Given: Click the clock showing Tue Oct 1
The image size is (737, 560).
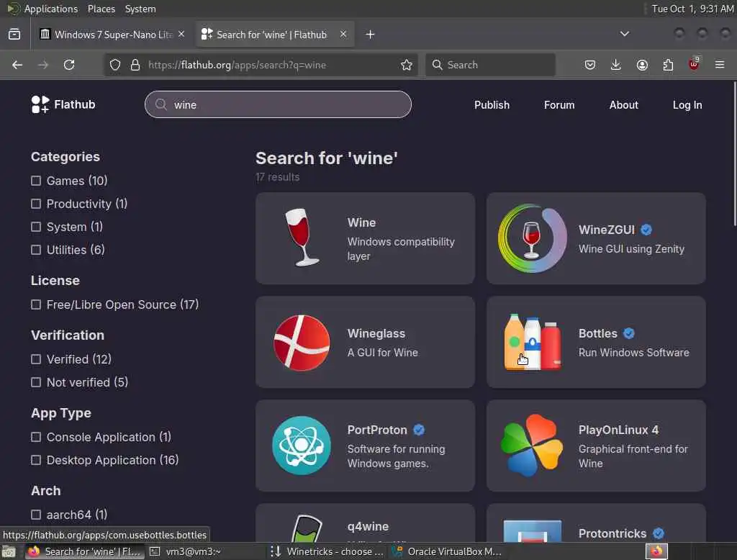Looking at the screenshot, I should point(692,9).
